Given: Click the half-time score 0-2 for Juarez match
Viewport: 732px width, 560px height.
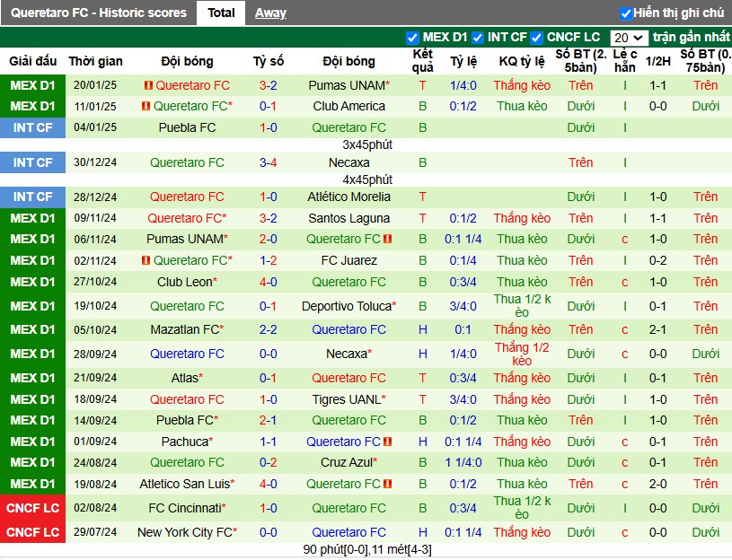Looking at the screenshot, I should (657, 260).
